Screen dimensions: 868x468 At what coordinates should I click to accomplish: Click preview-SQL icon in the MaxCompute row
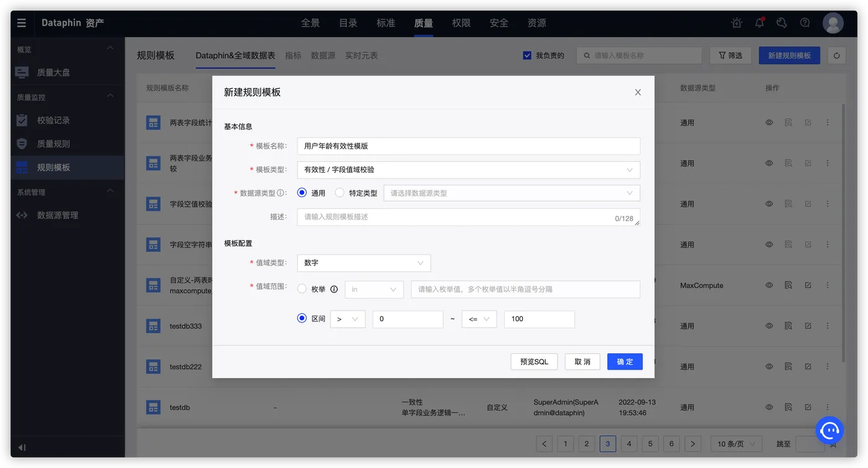point(788,286)
